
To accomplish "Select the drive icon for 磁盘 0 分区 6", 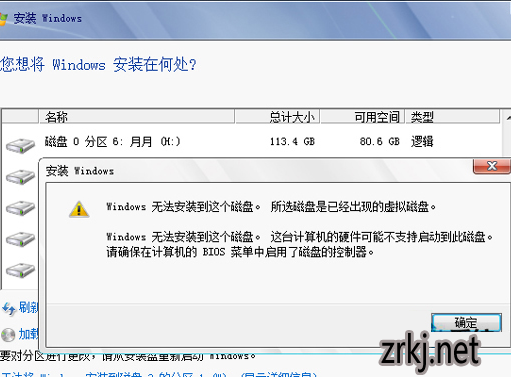I will 21,146.
